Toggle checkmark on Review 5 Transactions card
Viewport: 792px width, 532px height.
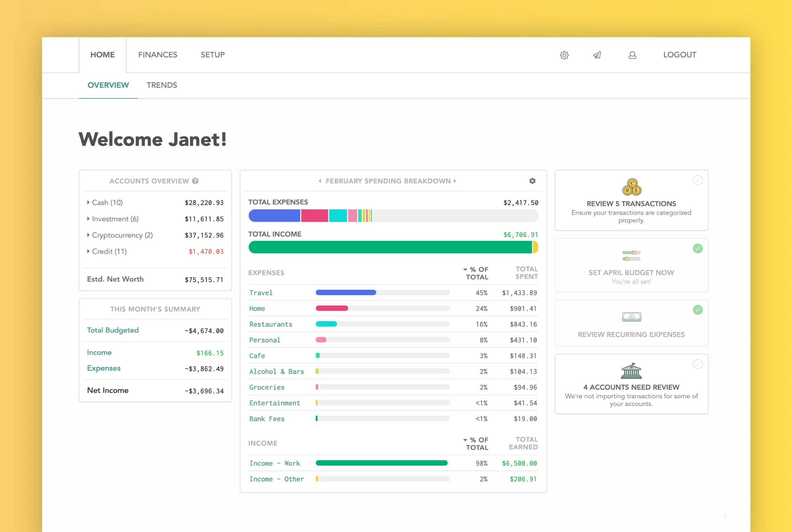click(698, 180)
